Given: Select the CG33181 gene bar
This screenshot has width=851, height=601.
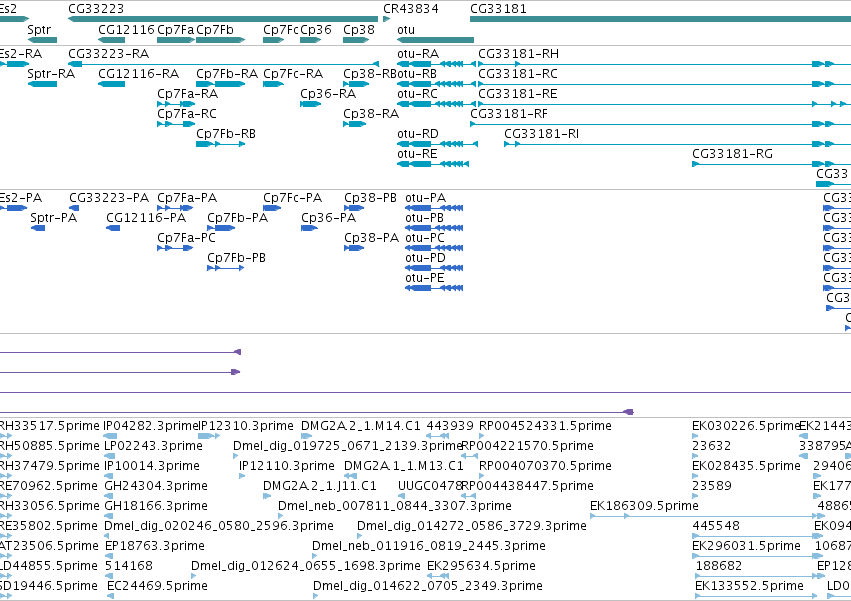Looking at the screenshot, I should [x=661, y=19].
